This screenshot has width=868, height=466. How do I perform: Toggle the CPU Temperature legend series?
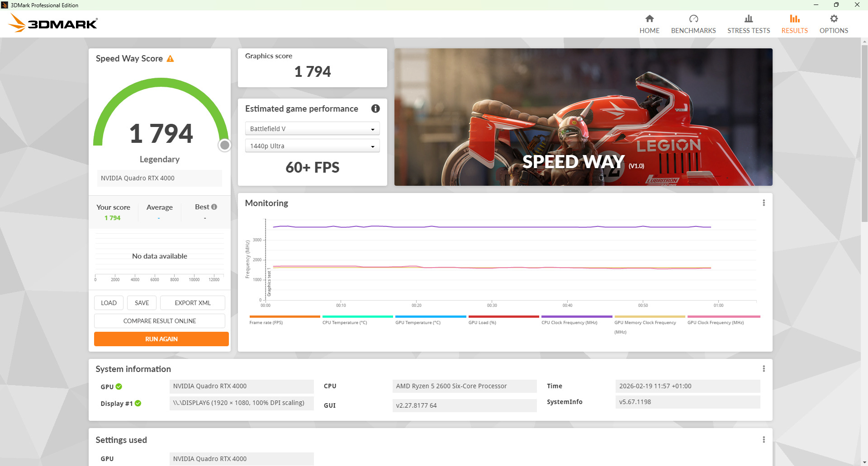(x=358, y=320)
